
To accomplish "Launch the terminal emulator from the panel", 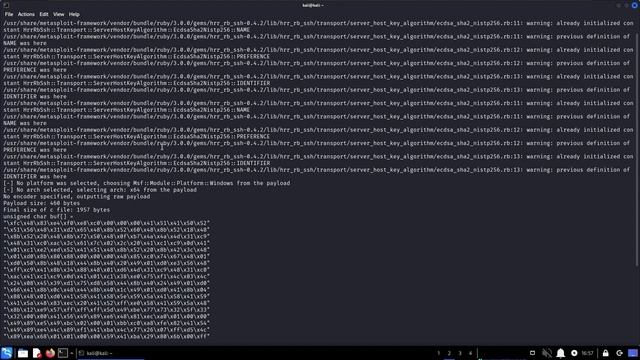I will [x=63, y=353].
